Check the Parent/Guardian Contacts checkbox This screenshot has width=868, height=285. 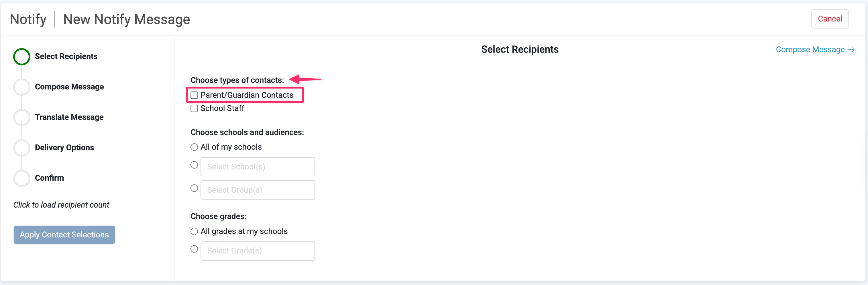194,95
